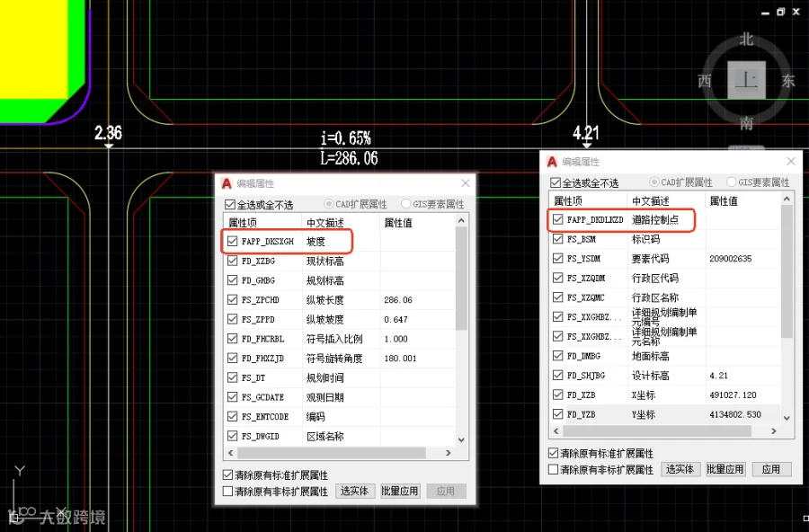Toggle FD_DMBG 地面标高 checkbox

point(557,356)
